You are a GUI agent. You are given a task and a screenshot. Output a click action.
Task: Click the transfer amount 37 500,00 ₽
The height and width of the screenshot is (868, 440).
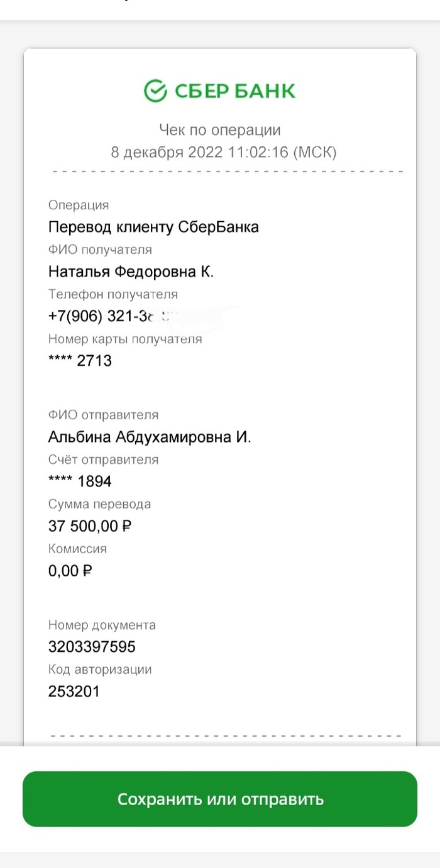[90, 526]
